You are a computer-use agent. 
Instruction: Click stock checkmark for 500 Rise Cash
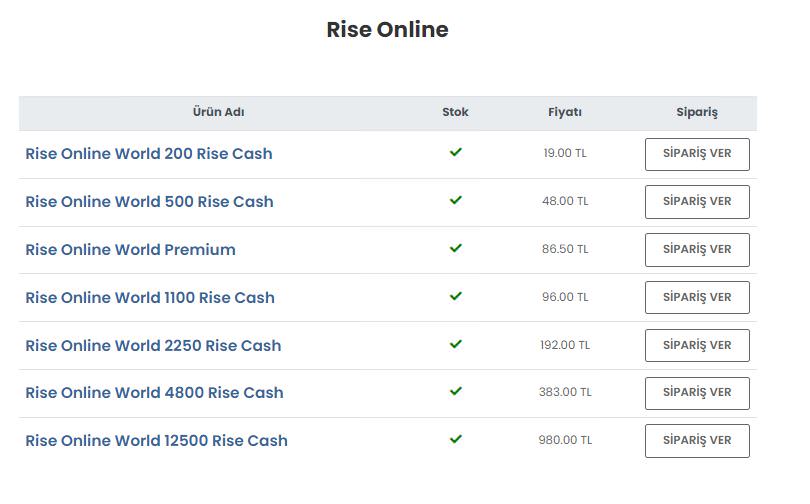[x=455, y=200]
